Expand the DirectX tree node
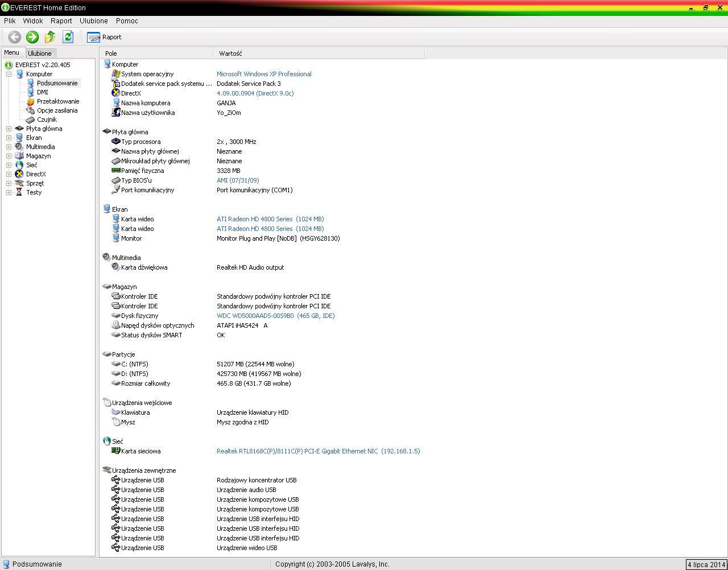The width and height of the screenshot is (728, 570). (9, 174)
